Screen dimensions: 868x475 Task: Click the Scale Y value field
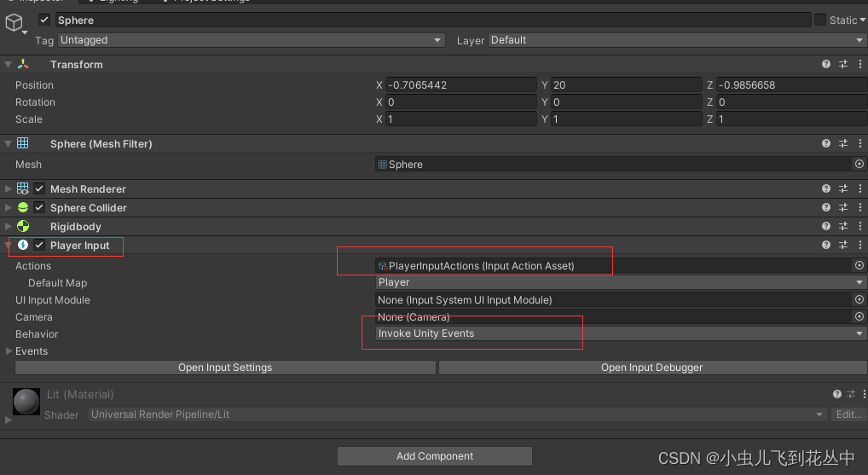pyautogui.click(x=627, y=119)
